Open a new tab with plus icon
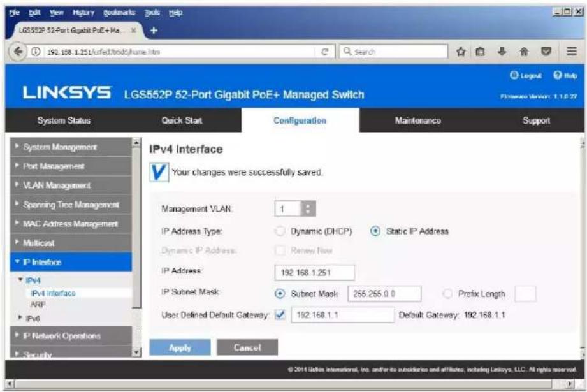 [x=154, y=31]
